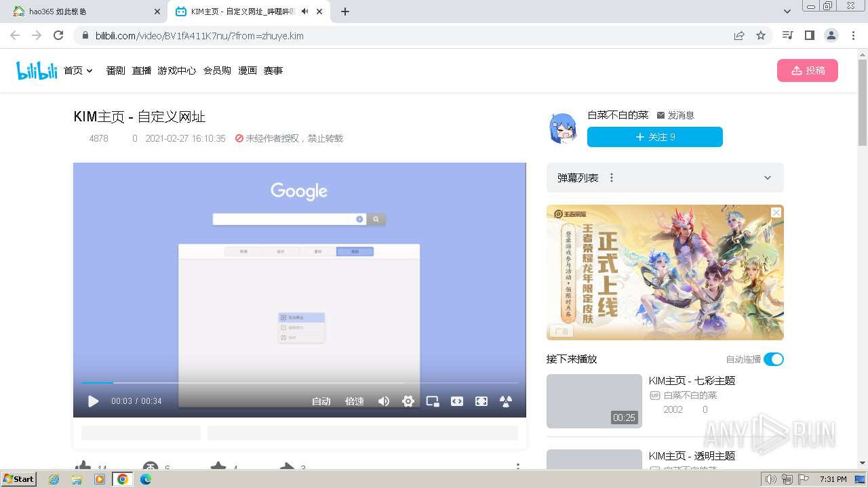868x488 pixels.
Task: Close the 王者荣耀 advertisement
Action: pos(776,212)
